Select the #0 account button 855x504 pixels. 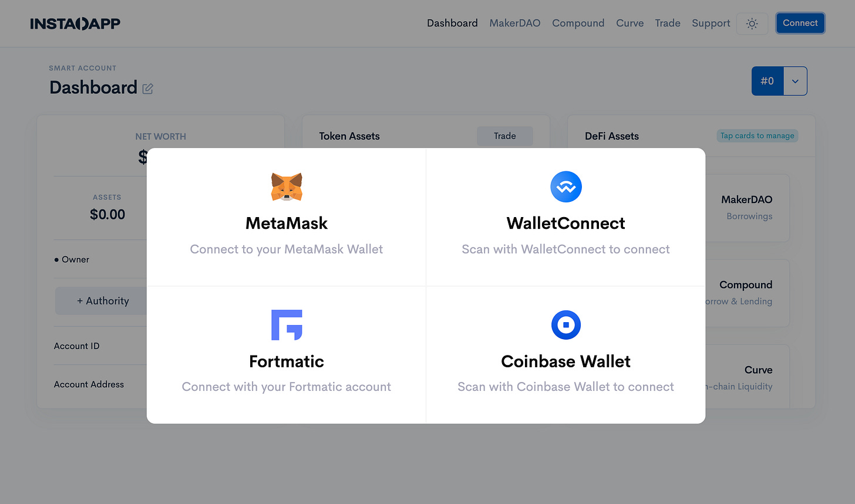tap(768, 81)
